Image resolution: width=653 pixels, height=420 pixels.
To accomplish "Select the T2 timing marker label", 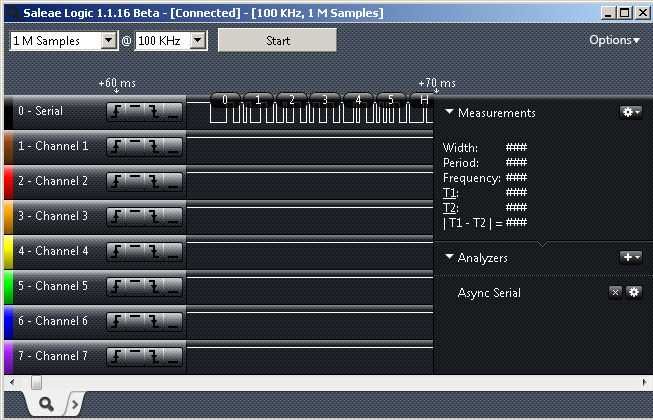I will pyautogui.click(x=450, y=208).
